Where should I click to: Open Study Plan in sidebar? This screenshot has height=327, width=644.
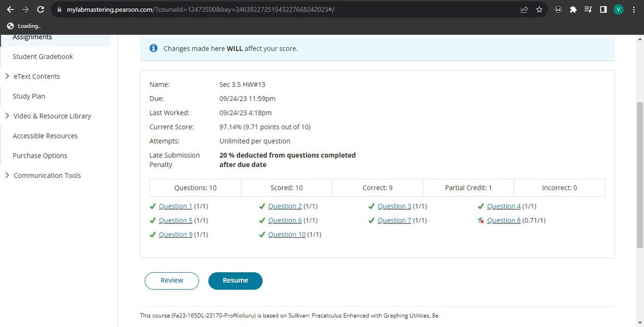tap(29, 96)
